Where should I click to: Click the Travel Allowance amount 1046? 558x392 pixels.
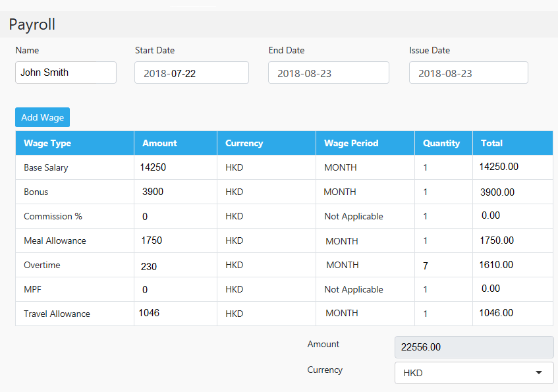[149, 313]
